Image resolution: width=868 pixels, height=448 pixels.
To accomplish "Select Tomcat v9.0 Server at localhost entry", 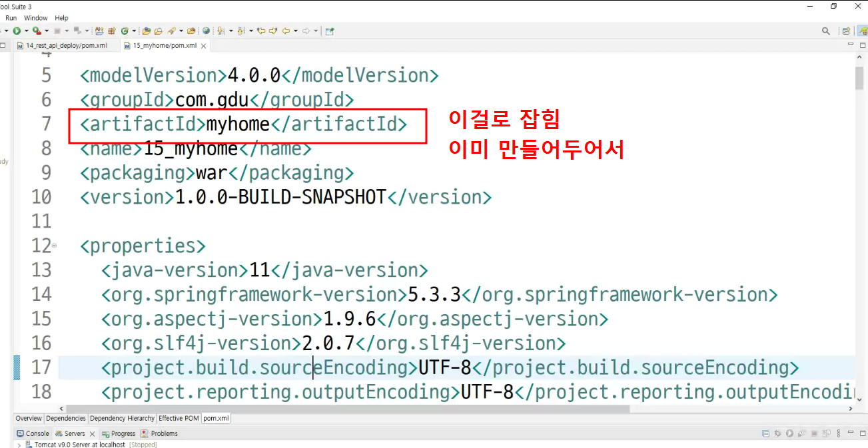I will click(x=91, y=445).
